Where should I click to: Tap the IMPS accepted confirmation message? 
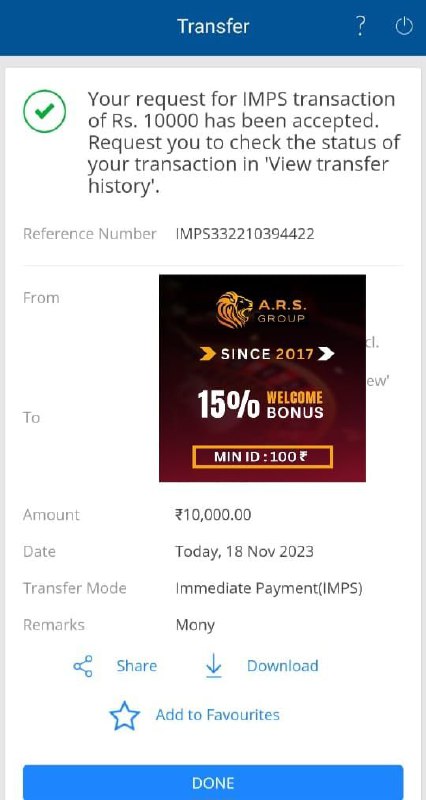(244, 142)
